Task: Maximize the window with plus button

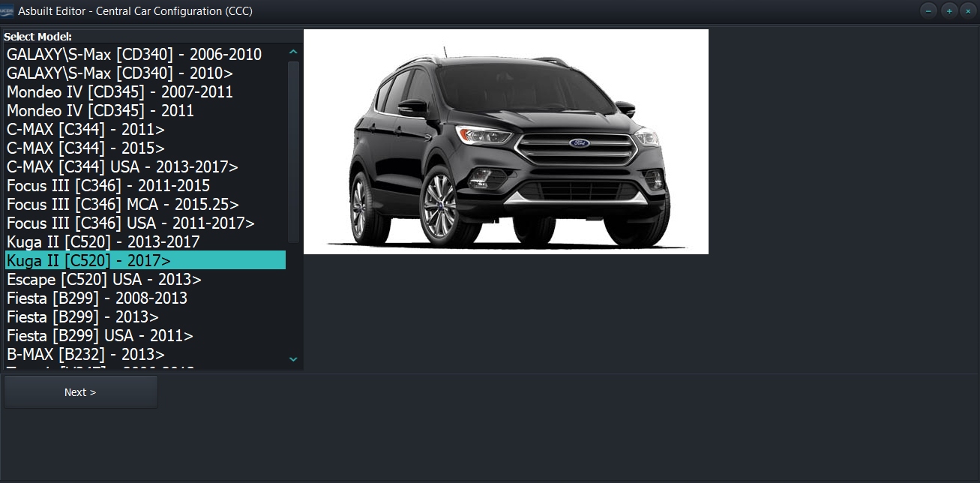Action: point(949,10)
